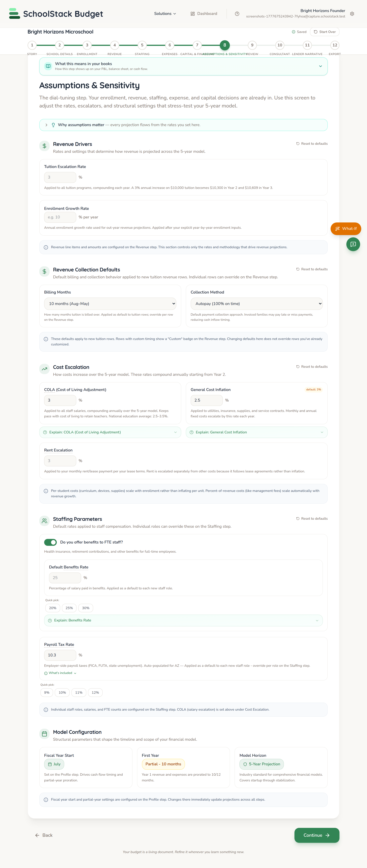Click the info icon on Individual staff roles note

46,710
